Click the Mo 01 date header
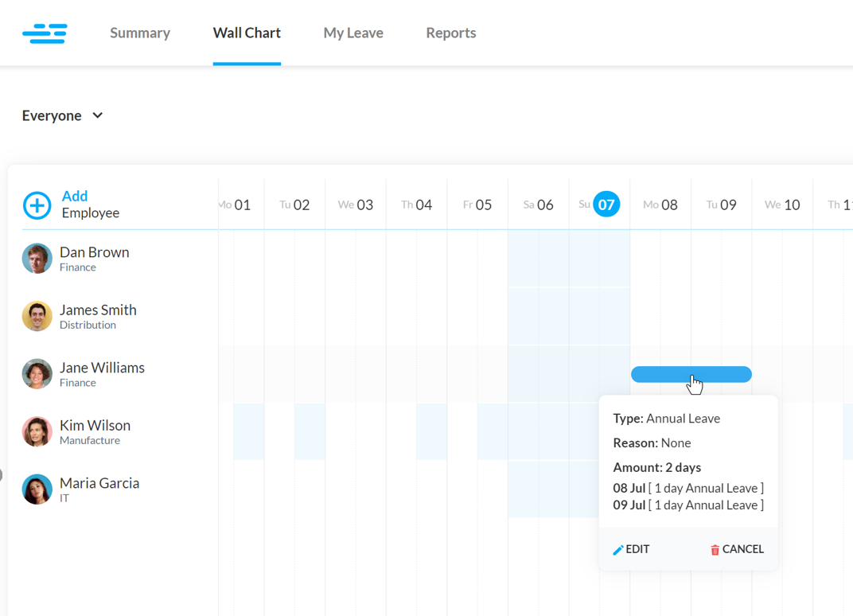 pyautogui.click(x=235, y=205)
